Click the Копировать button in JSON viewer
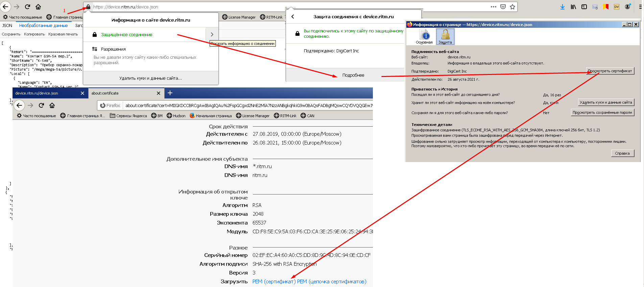 (34, 34)
